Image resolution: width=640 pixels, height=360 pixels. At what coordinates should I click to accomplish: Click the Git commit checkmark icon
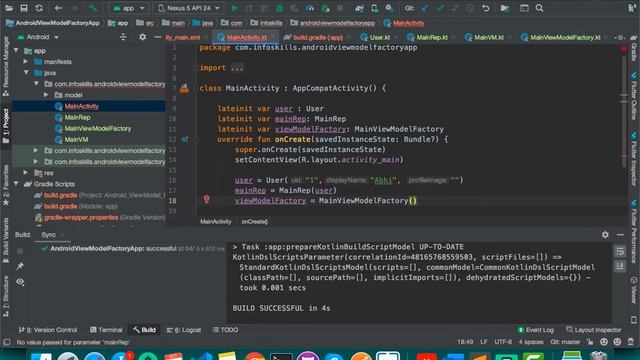click(x=440, y=8)
